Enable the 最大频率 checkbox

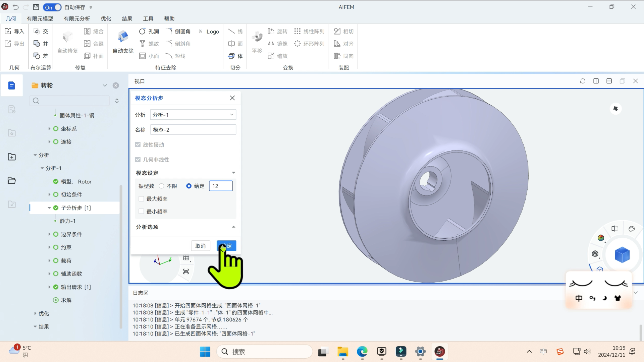point(141,199)
